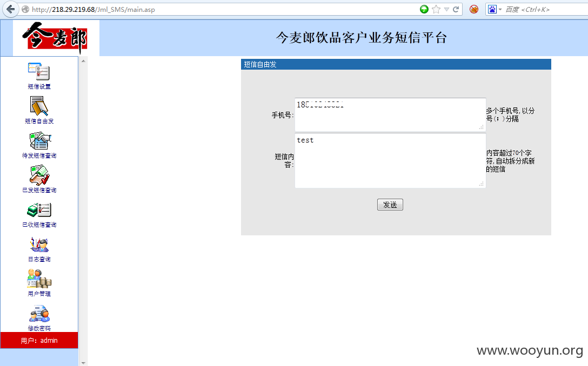Click the 发送 button
Screen dimensions: 588x366
pos(390,205)
